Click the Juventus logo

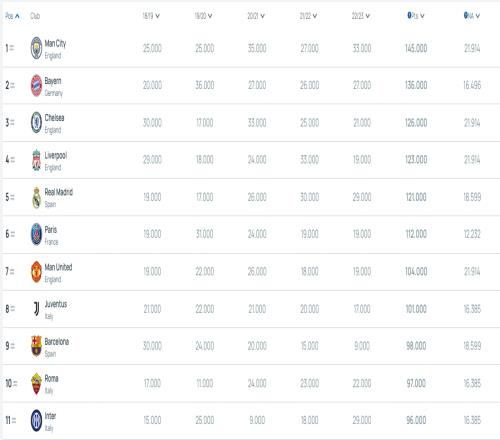36,309
